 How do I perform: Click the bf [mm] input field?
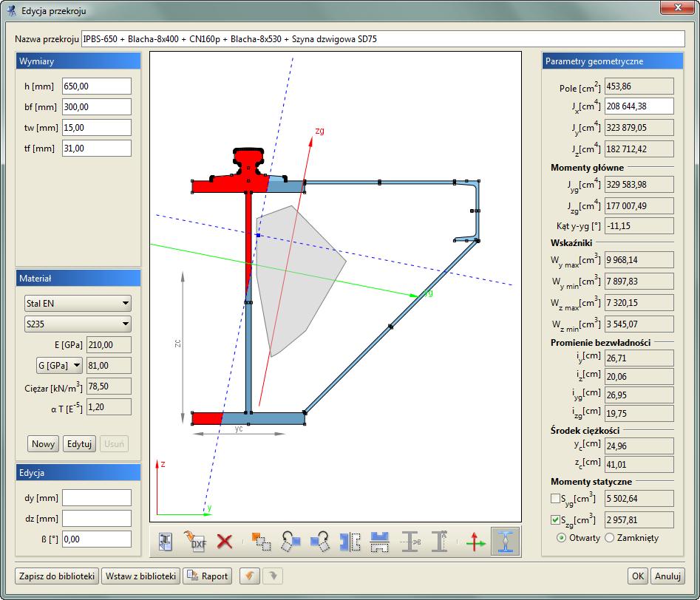click(x=97, y=106)
